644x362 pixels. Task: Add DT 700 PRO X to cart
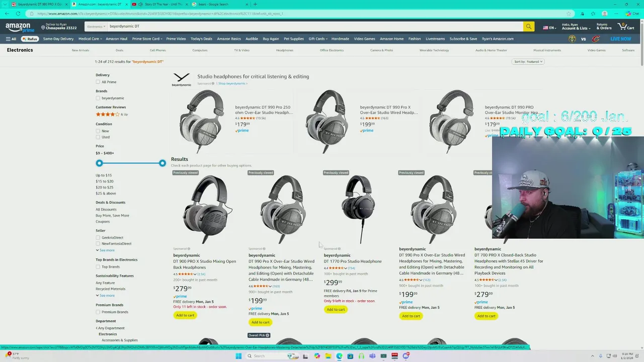click(486, 316)
